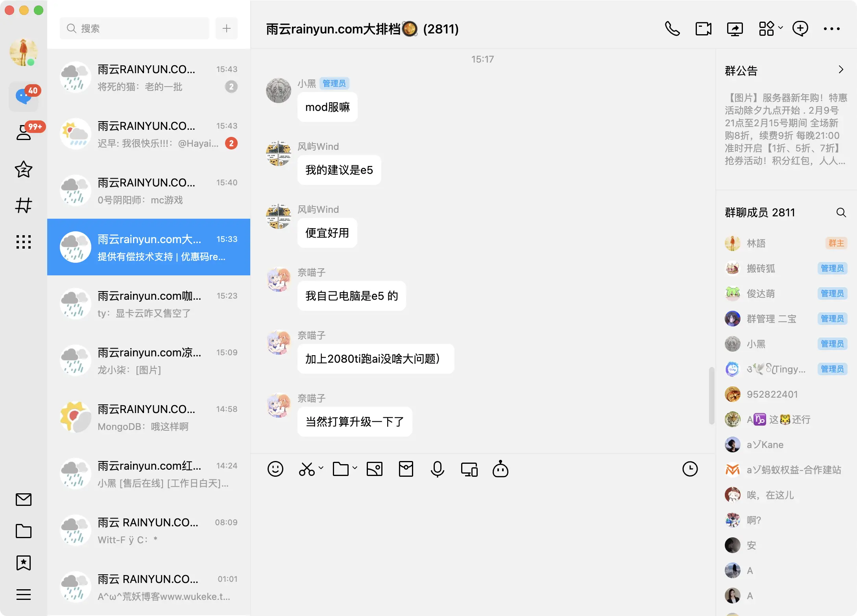Click the screenshot scissors tool
Viewport: 857px width, 616px height.
(x=307, y=469)
